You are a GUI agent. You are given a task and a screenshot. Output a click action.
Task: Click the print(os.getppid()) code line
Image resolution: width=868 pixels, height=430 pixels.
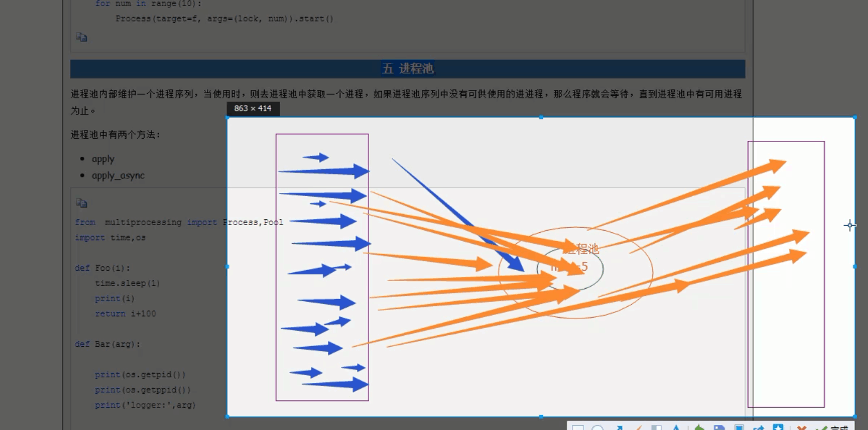click(143, 390)
